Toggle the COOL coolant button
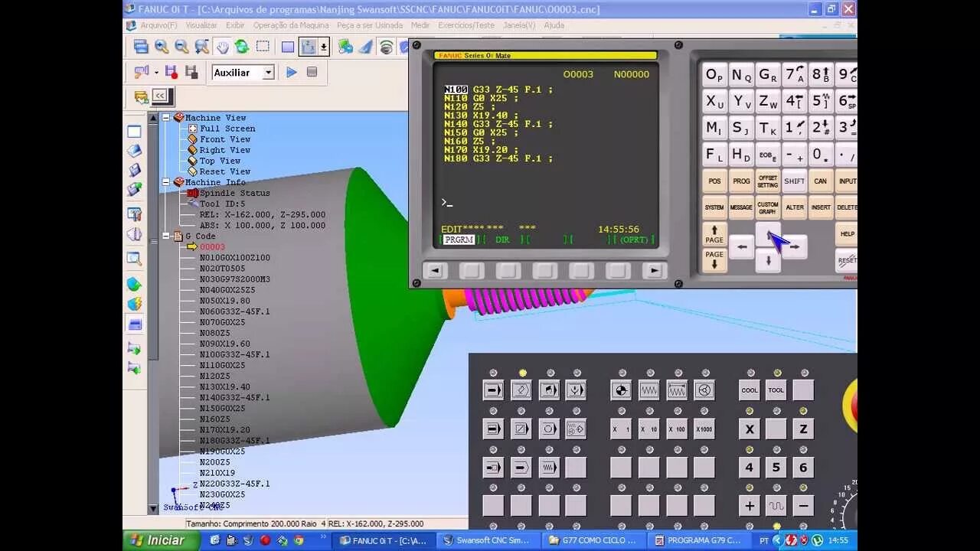980x551 pixels. coord(750,390)
